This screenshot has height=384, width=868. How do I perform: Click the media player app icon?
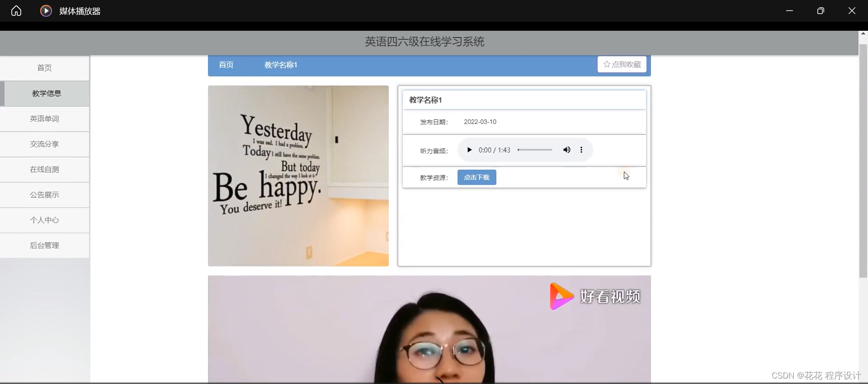click(x=46, y=11)
